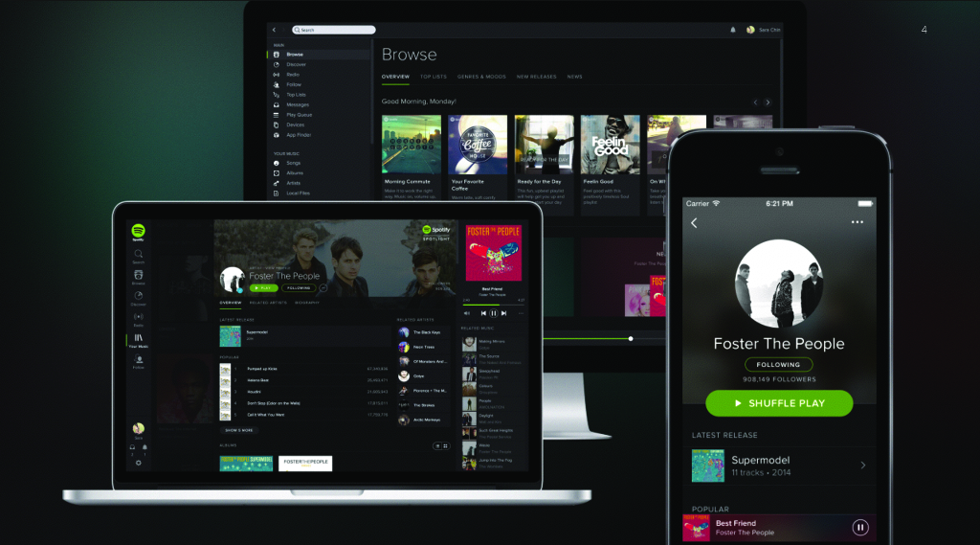
Task: Click the notification bell on the monitor
Action: (x=731, y=30)
